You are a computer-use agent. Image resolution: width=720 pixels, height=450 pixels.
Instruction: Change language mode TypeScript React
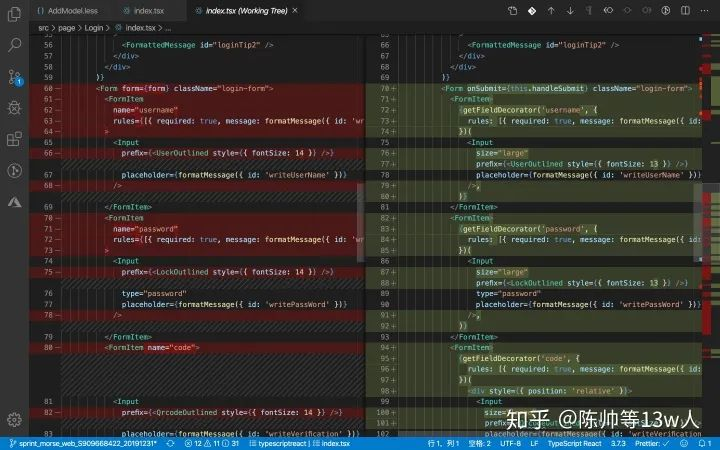point(575,444)
